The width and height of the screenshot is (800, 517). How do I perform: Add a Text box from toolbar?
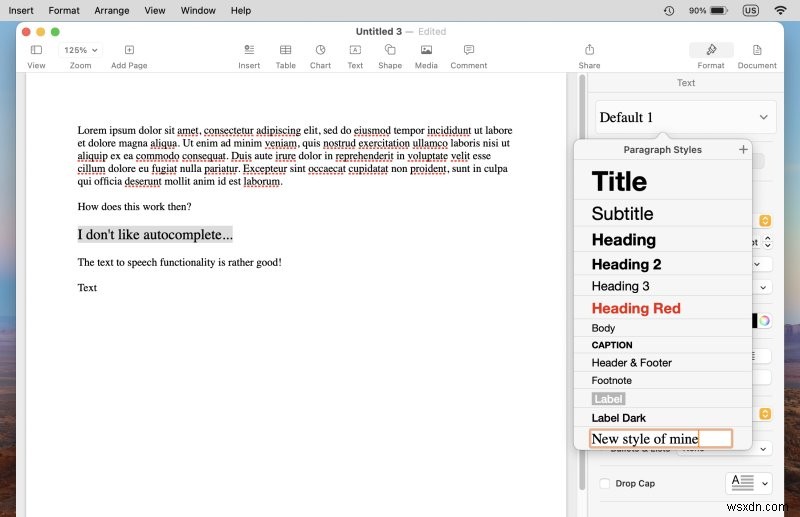[x=355, y=50]
